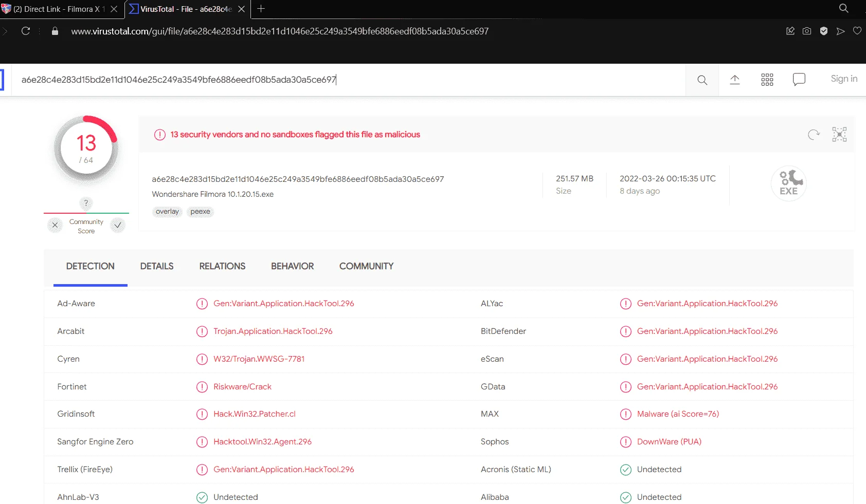The height and width of the screenshot is (504, 866).
Task: Click the browser reload button
Action: click(x=26, y=31)
